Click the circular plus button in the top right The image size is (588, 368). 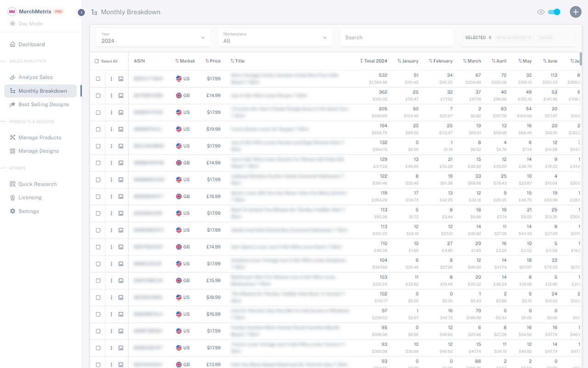click(576, 11)
